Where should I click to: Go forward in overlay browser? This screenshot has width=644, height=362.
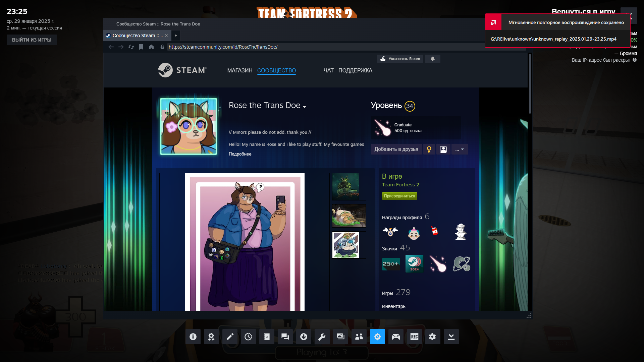pos(121,47)
